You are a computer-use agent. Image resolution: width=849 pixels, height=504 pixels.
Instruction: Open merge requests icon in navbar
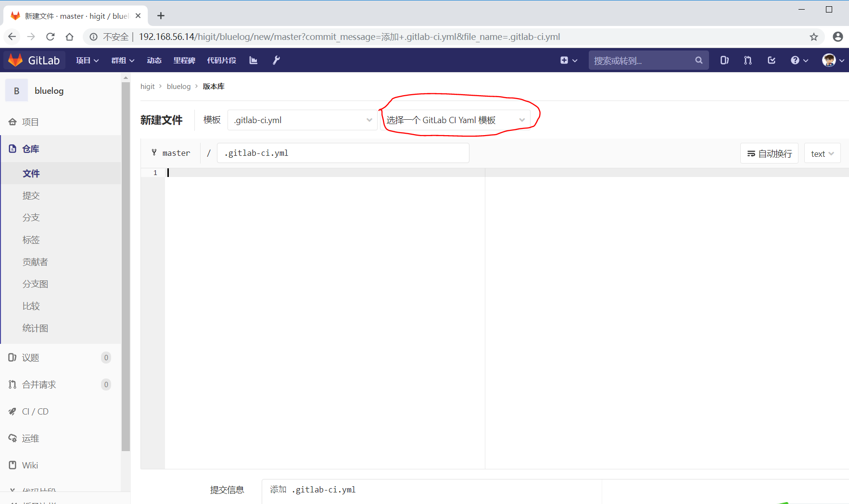(x=748, y=60)
